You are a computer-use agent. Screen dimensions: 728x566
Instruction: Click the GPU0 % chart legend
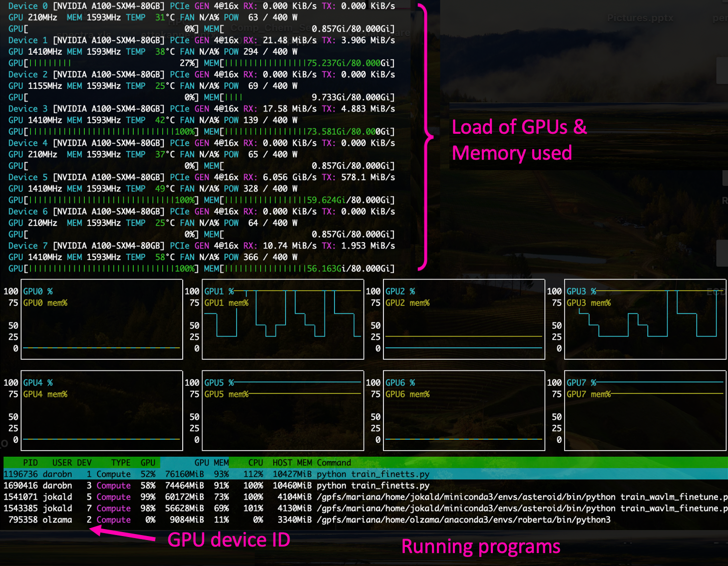click(38, 291)
